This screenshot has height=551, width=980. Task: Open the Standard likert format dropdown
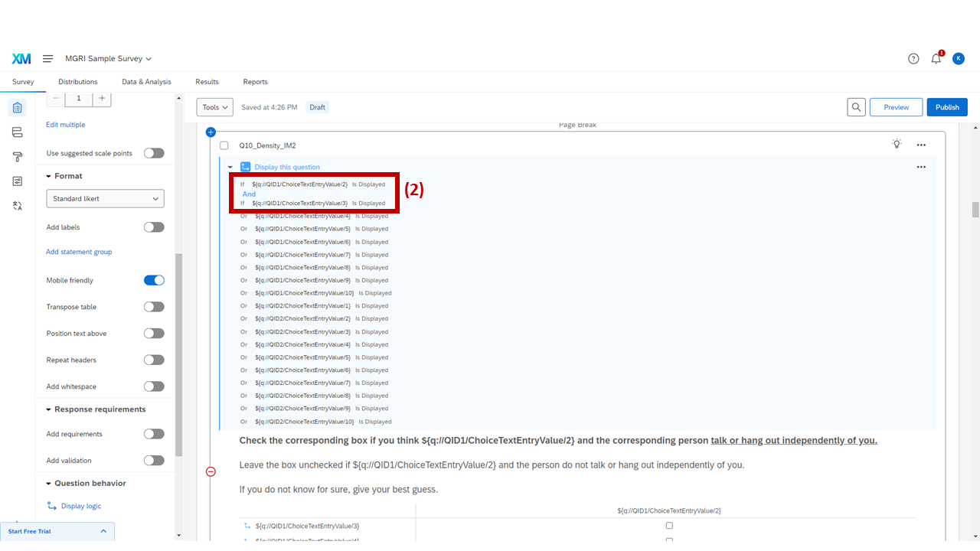coord(105,198)
